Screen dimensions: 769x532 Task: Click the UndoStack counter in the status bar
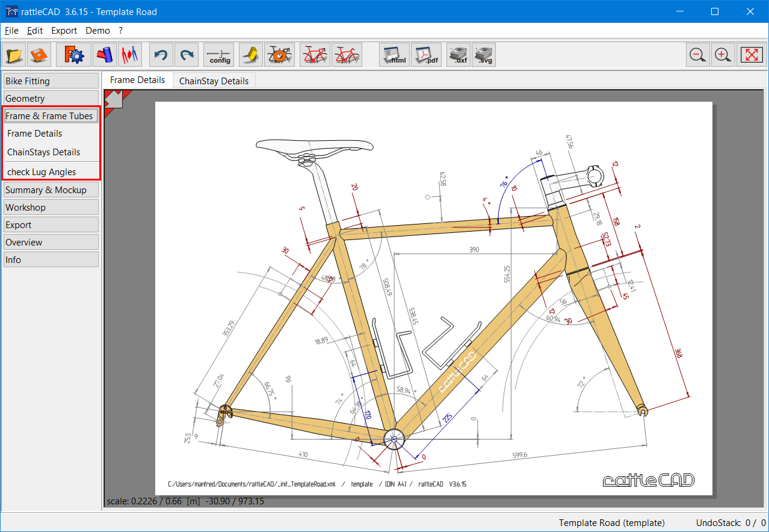pos(731,522)
